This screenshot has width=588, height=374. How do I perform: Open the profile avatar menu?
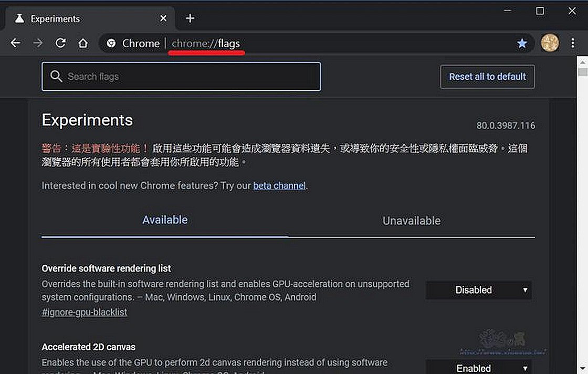[x=550, y=43]
